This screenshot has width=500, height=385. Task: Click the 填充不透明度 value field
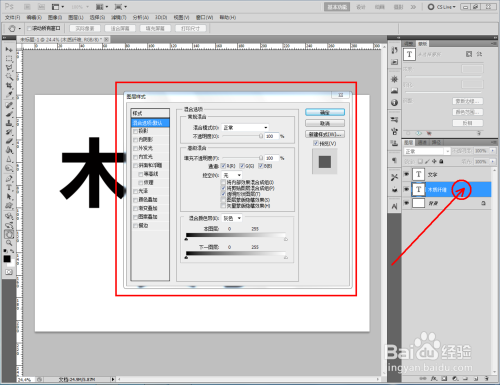point(271,158)
